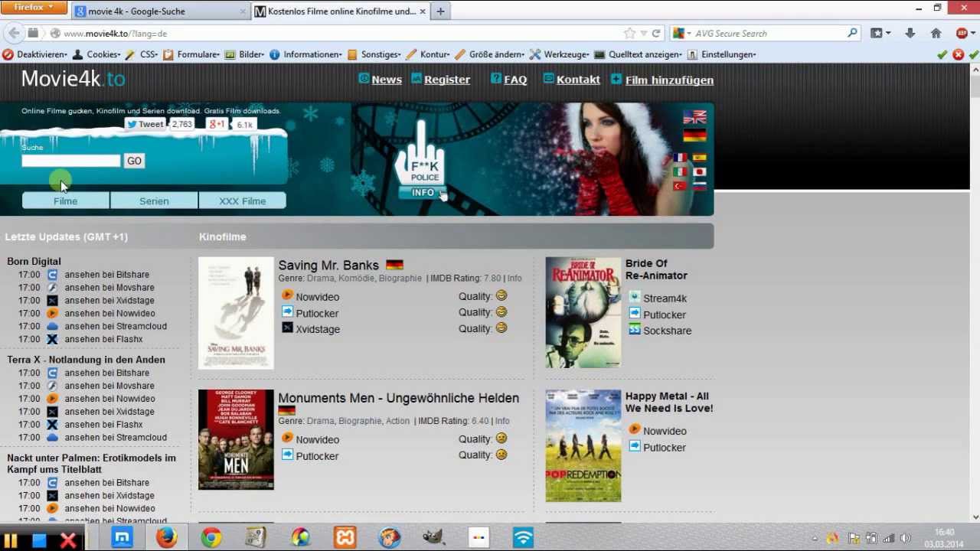980x551 pixels.
Task: Open the XXX Filme tab
Action: tap(243, 201)
